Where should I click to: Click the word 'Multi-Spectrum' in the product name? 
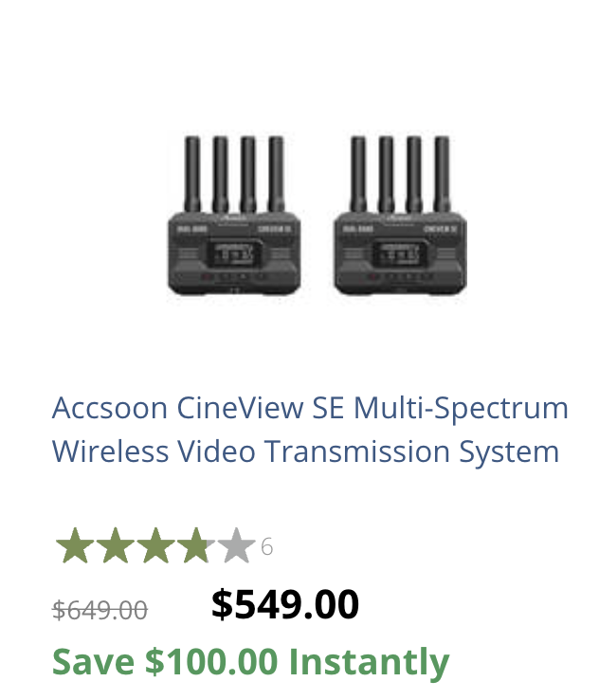tap(461, 408)
